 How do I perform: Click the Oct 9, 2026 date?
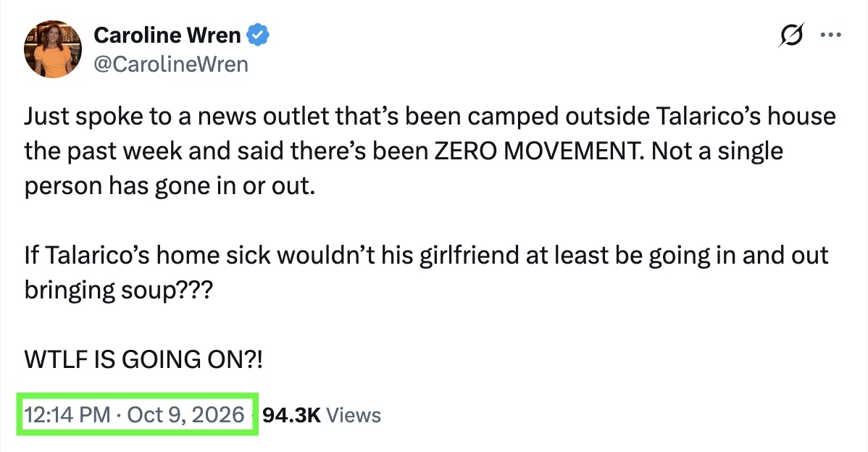pos(186,415)
